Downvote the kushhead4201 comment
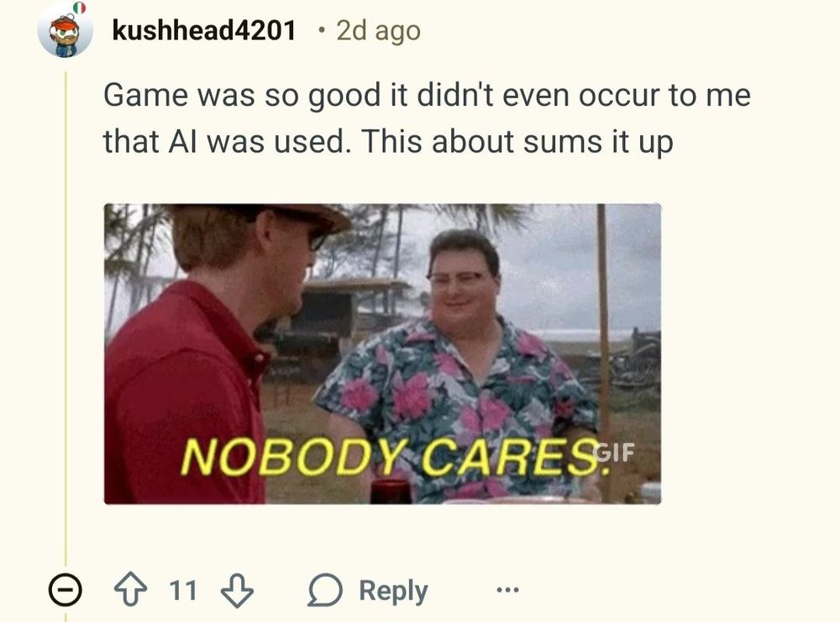The height and width of the screenshot is (622, 840). click(238, 590)
